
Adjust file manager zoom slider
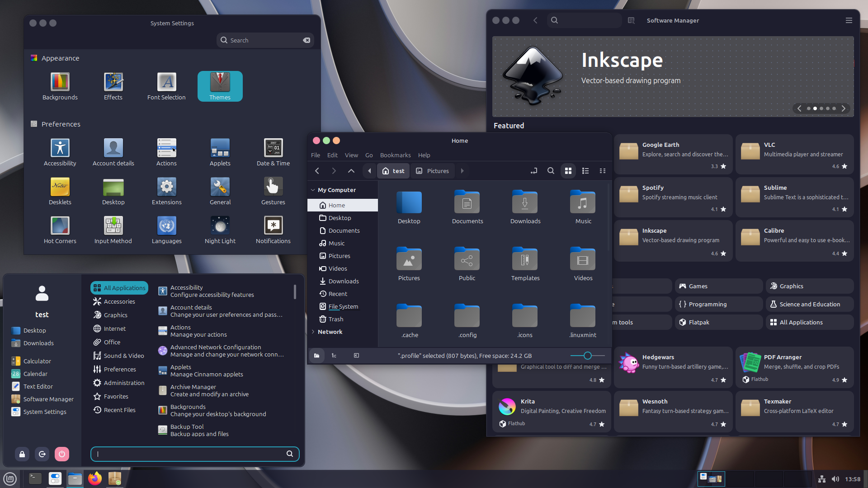pos(587,356)
